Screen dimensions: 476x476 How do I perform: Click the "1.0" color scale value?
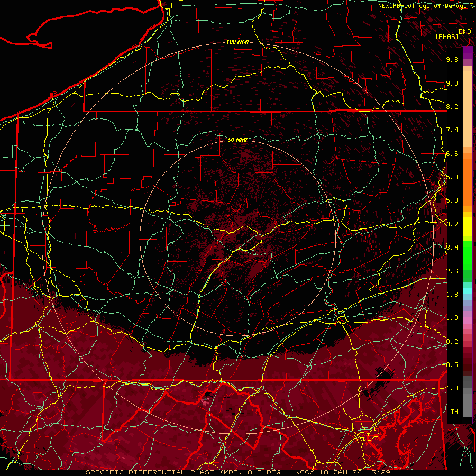[452, 318]
